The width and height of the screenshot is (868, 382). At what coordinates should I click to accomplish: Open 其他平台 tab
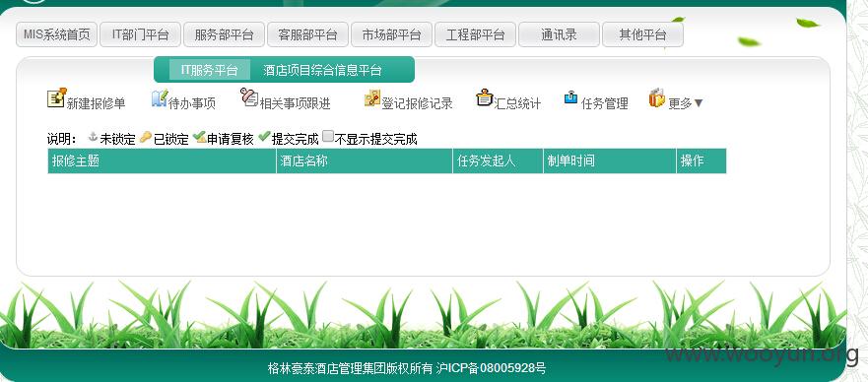tap(642, 34)
